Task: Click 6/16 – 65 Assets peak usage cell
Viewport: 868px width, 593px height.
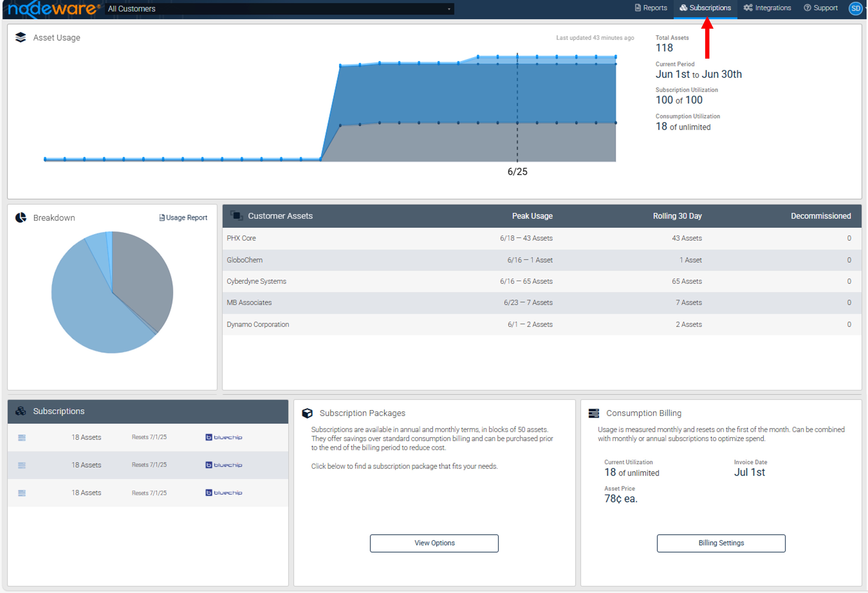Action: point(526,281)
